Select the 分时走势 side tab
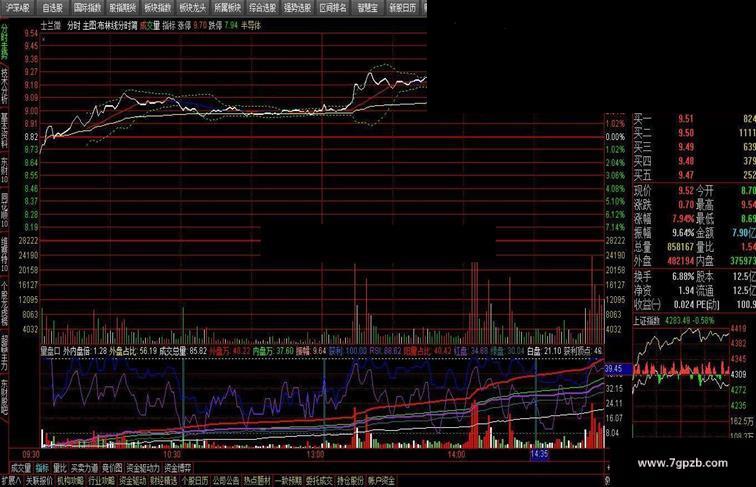The width and height of the screenshot is (756, 487). [x=4, y=41]
